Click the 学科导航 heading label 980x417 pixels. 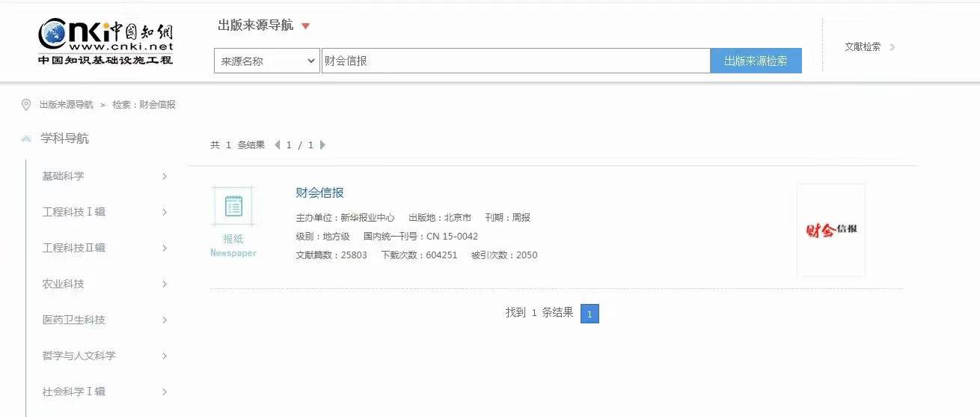tap(65, 139)
